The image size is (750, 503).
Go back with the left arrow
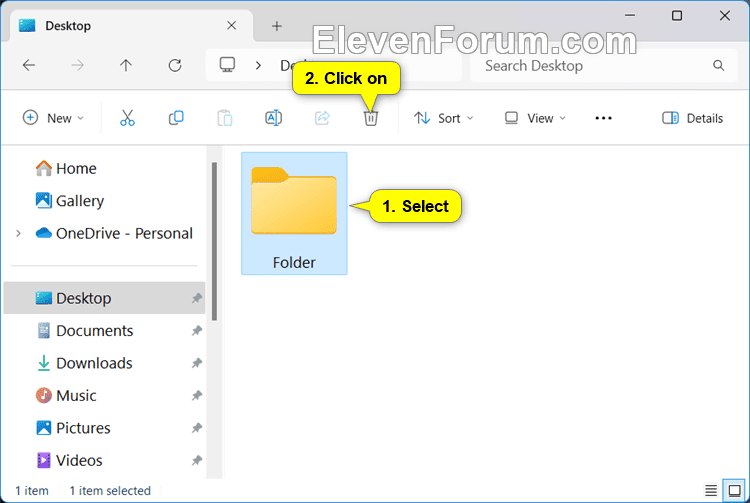click(x=29, y=65)
